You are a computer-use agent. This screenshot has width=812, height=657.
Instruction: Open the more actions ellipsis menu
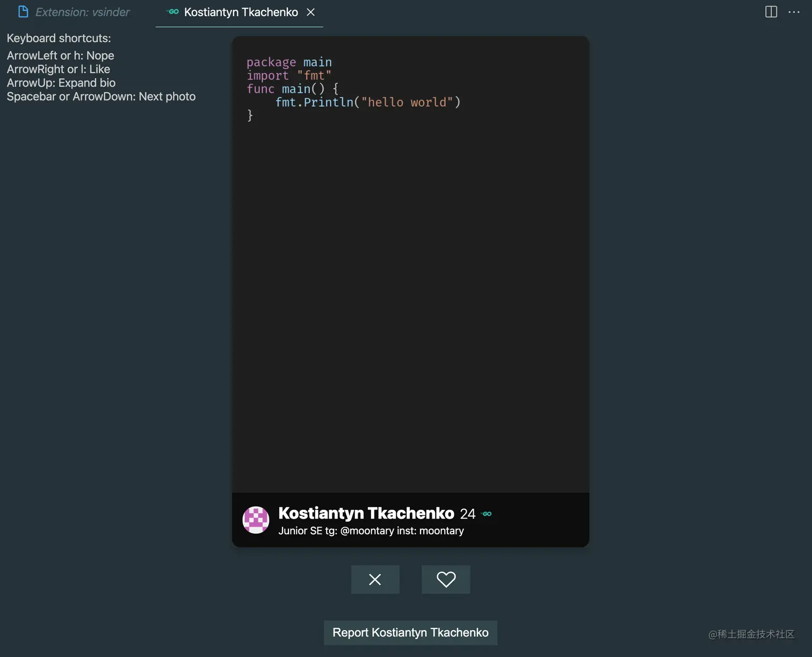(794, 12)
